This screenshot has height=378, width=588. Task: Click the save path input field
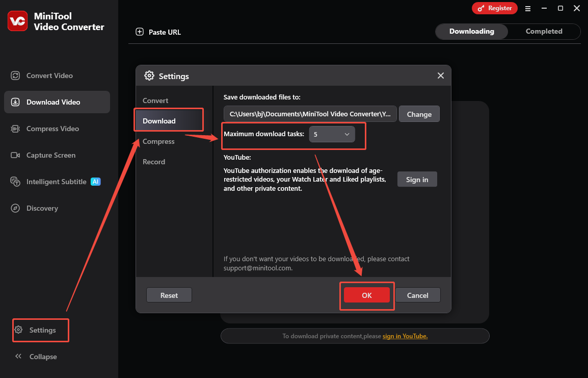point(310,114)
